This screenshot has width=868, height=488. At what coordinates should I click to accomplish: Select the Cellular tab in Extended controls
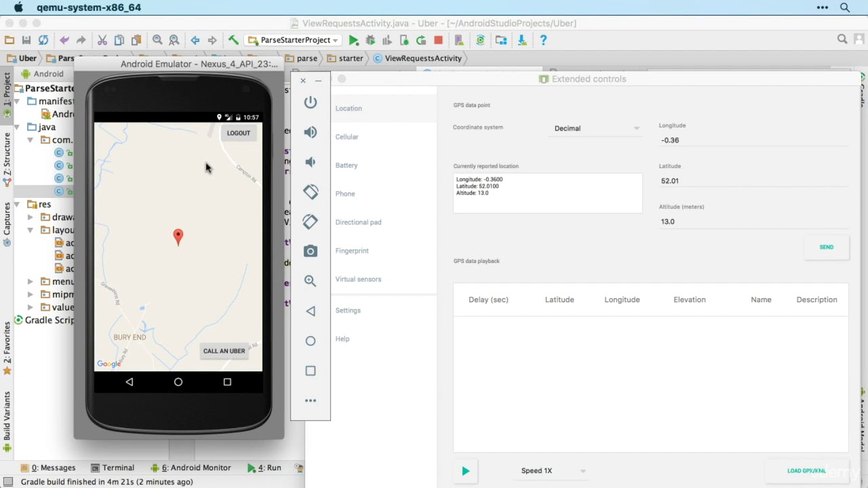(384, 137)
